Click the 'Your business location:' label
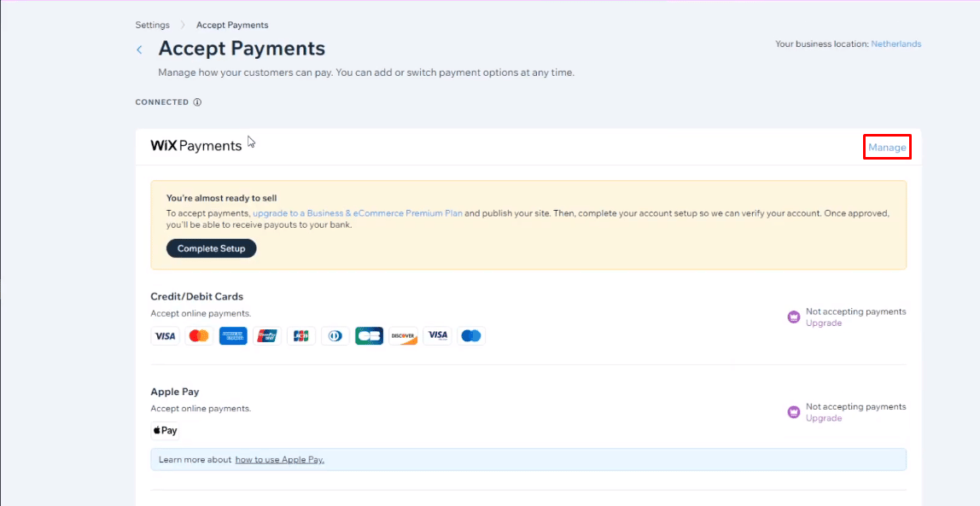The width and height of the screenshot is (980, 506). (x=822, y=44)
